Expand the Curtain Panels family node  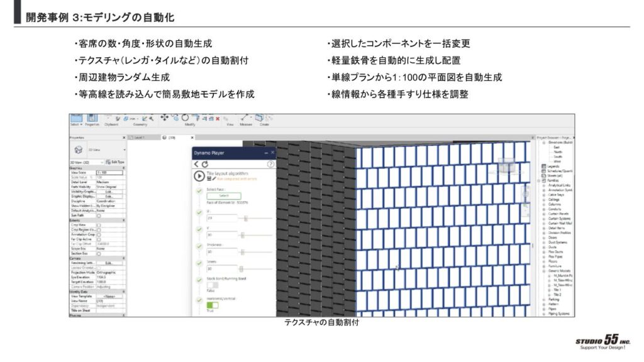point(544,214)
